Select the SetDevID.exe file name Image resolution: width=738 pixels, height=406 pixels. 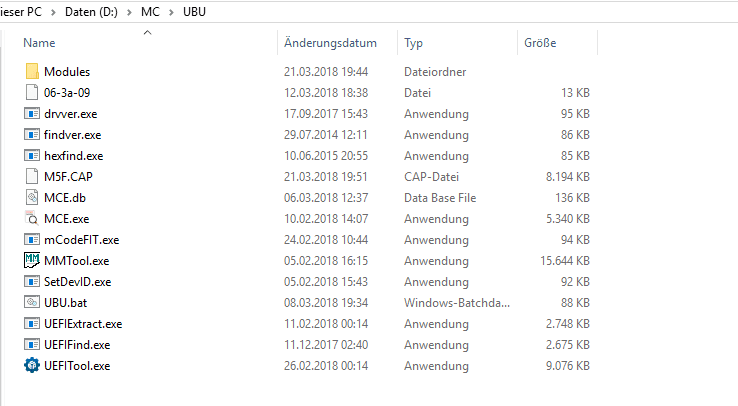pos(77,281)
